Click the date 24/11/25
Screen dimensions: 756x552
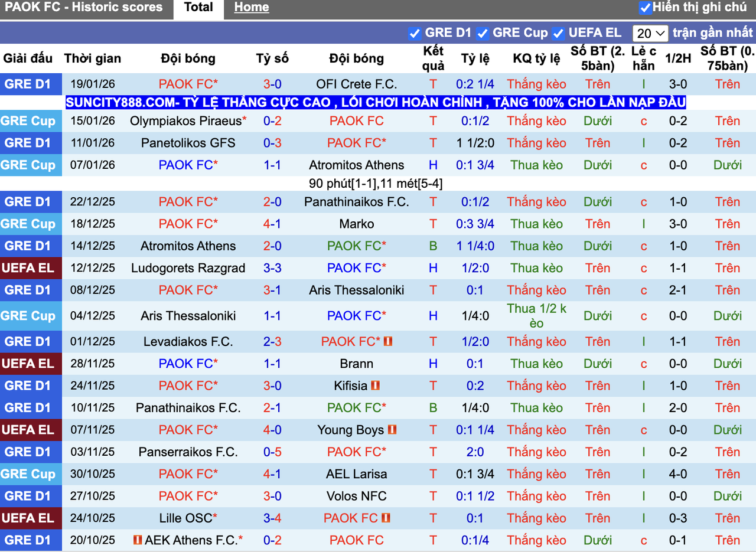pos(93,386)
